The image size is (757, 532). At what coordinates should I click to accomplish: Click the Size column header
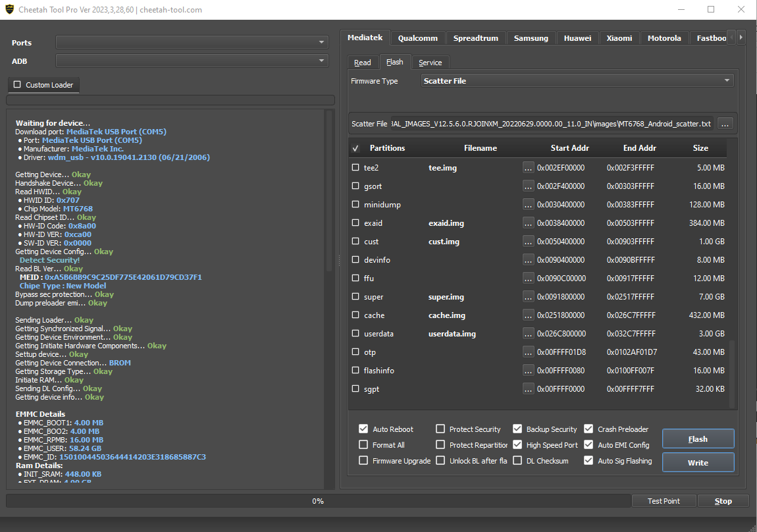click(700, 148)
